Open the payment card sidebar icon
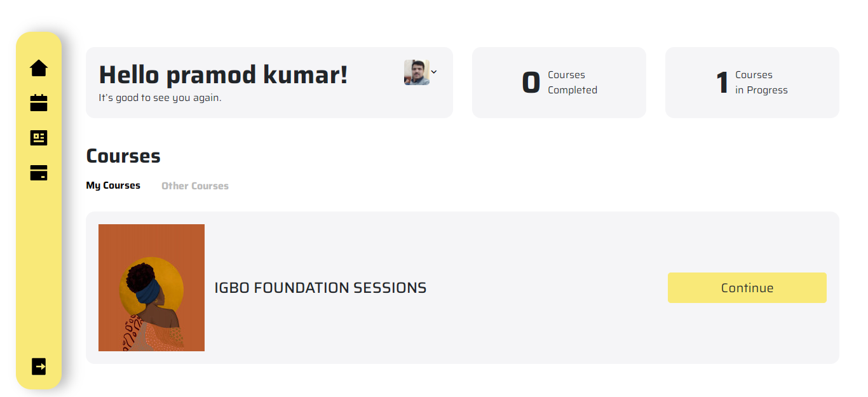This screenshot has width=868, height=397. pyautogui.click(x=39, y=173)
